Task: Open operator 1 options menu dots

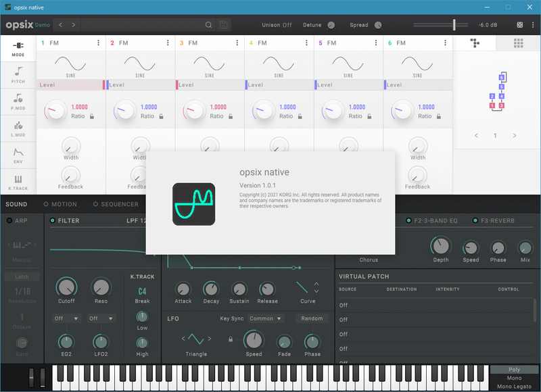Action: coord(98,43)
